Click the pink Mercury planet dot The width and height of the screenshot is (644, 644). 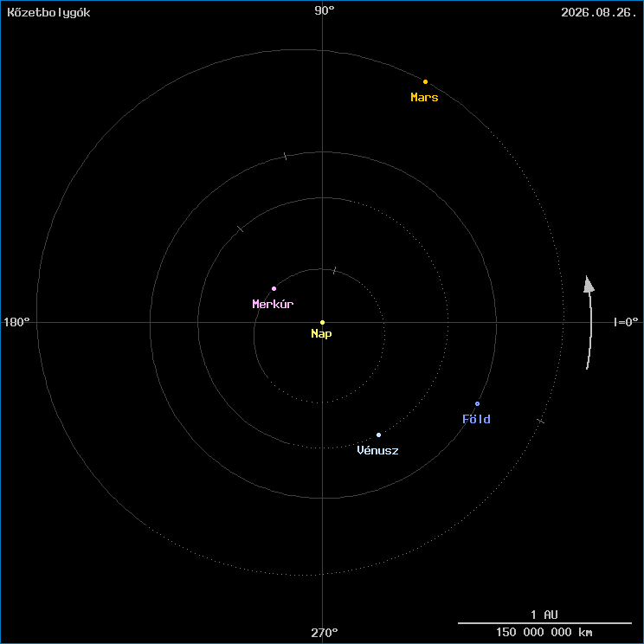(274, 288)
